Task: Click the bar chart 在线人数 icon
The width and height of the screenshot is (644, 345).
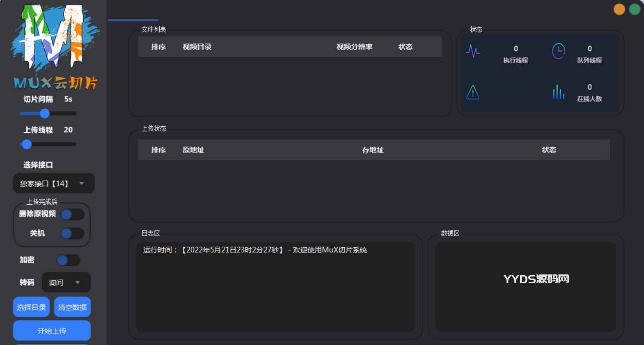Action: [x=558, y=92]
